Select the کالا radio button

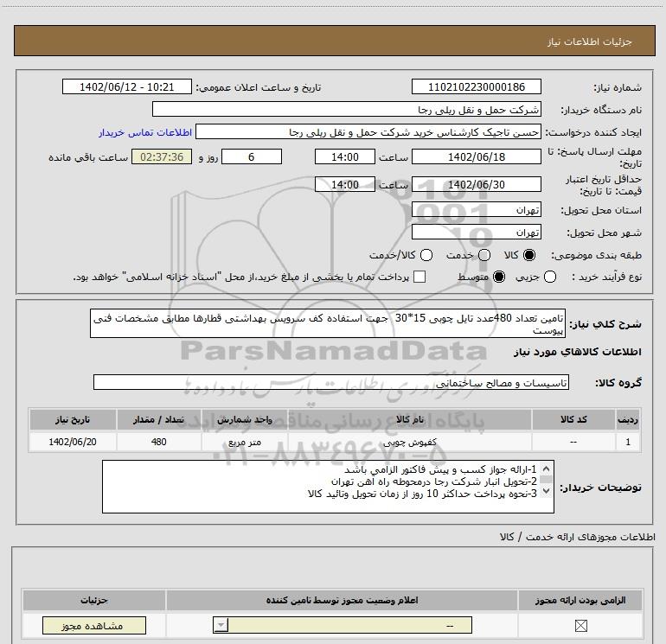click(x=529, y=255)
